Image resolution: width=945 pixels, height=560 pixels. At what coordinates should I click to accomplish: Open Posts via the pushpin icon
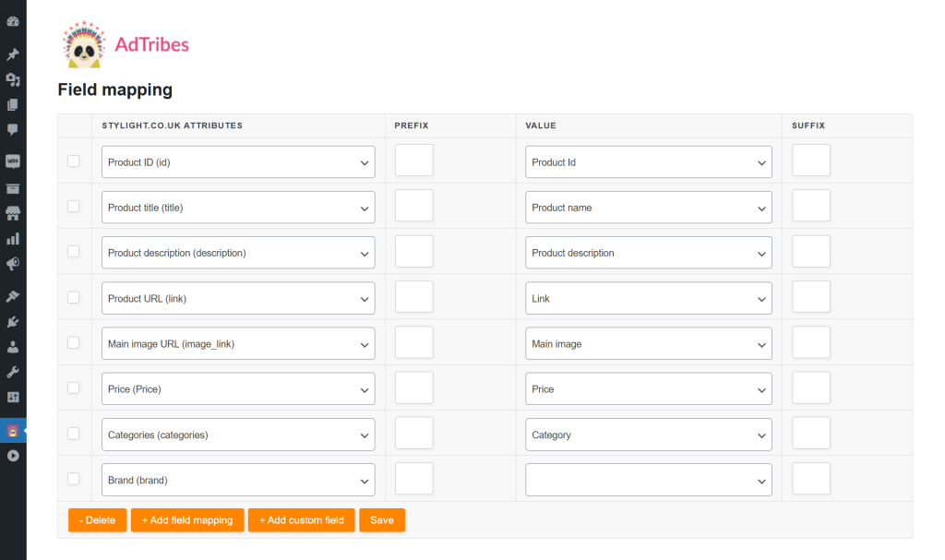pyautogui.click(x=13, y=54)
